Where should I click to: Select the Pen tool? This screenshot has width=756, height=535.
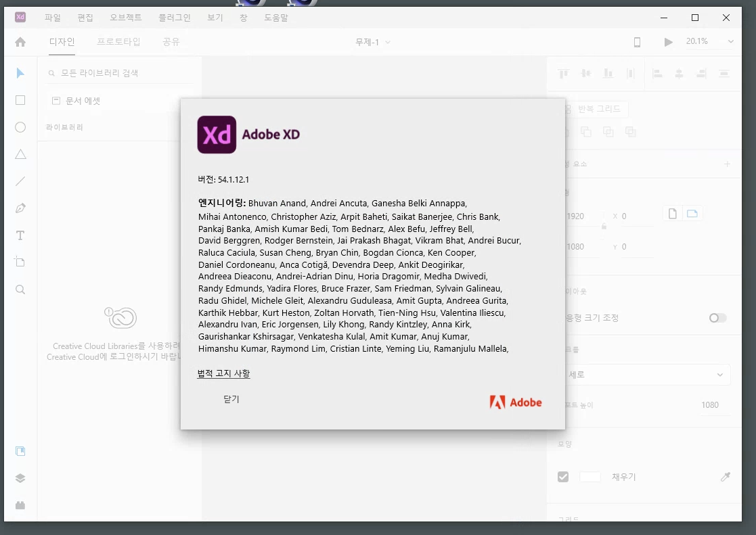[20, 208]
